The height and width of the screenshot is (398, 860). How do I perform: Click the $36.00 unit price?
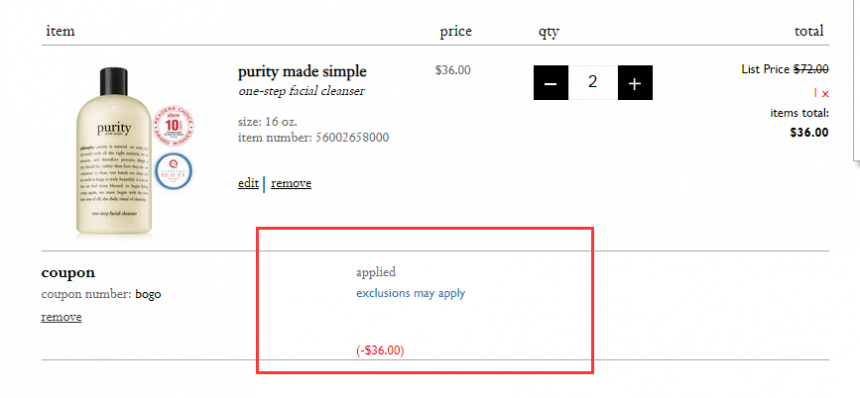click(452, 70)
